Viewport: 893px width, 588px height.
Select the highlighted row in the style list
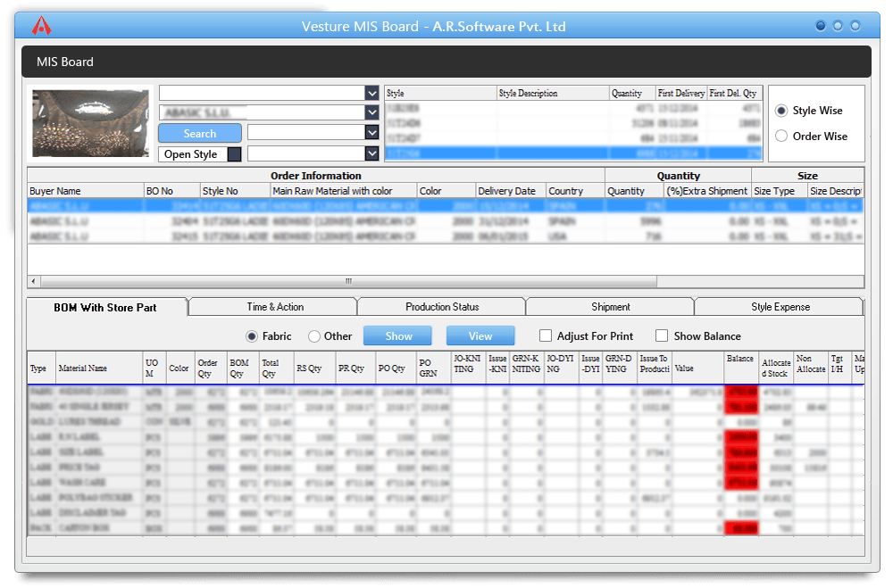pyautogui.click(x=573, y=153)
